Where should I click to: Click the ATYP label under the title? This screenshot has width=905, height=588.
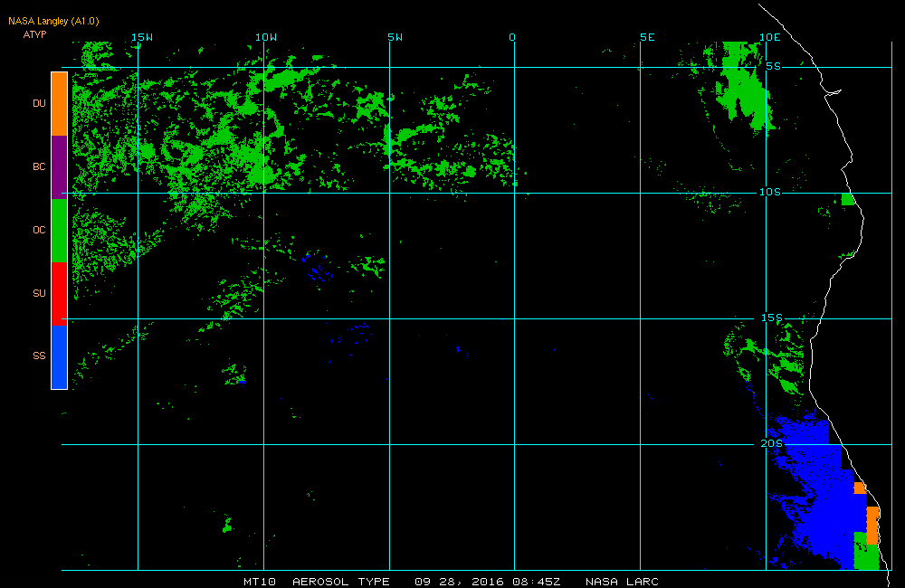click(34, 34)
